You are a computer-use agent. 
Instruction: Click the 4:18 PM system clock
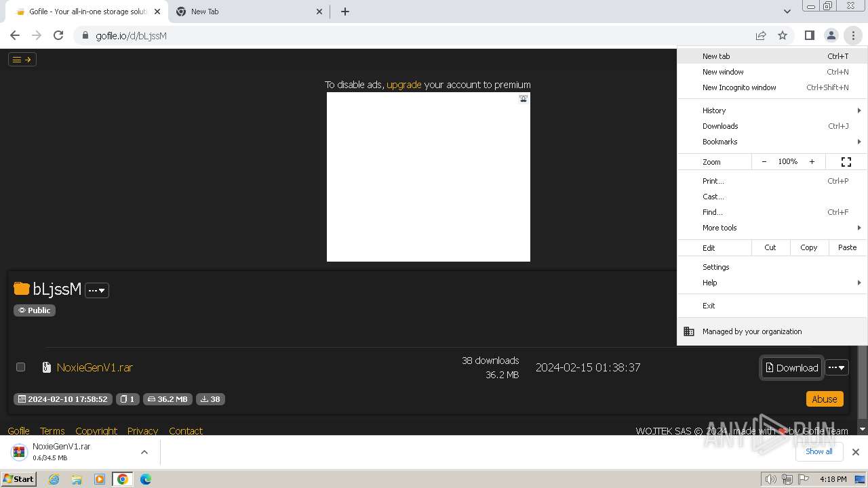(833, 479)
